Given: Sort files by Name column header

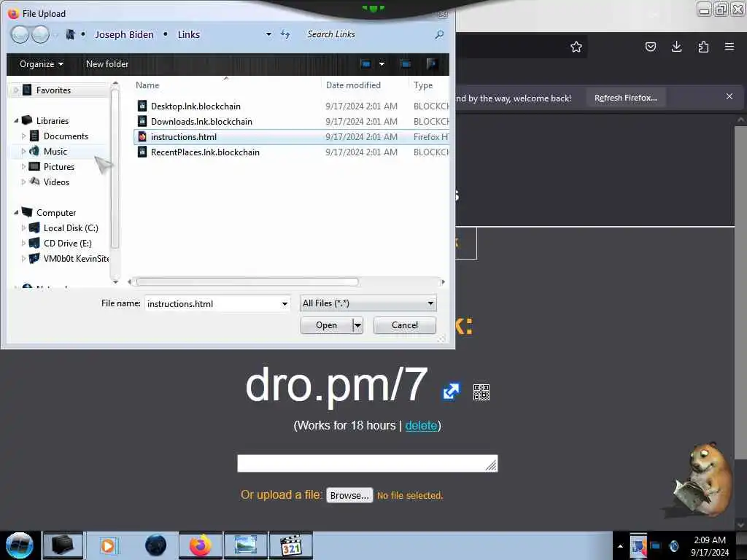Looking at the screenshot, I should tap(147, 85).
